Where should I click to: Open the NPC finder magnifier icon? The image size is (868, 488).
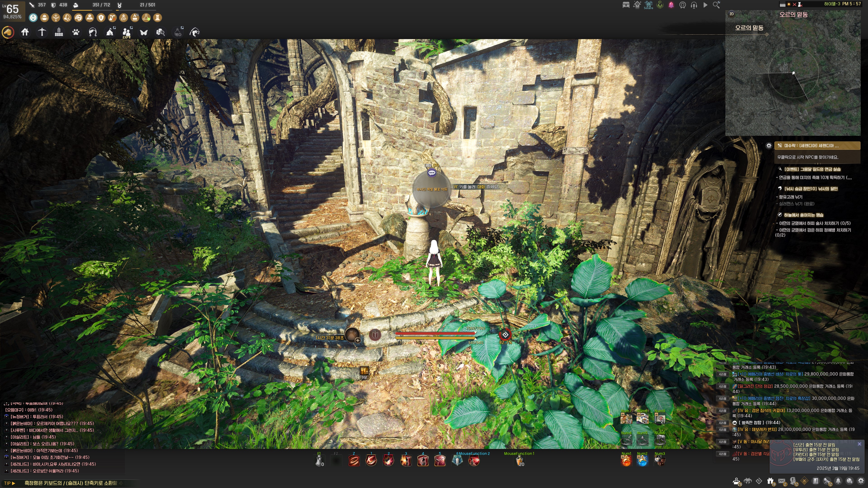161,32
